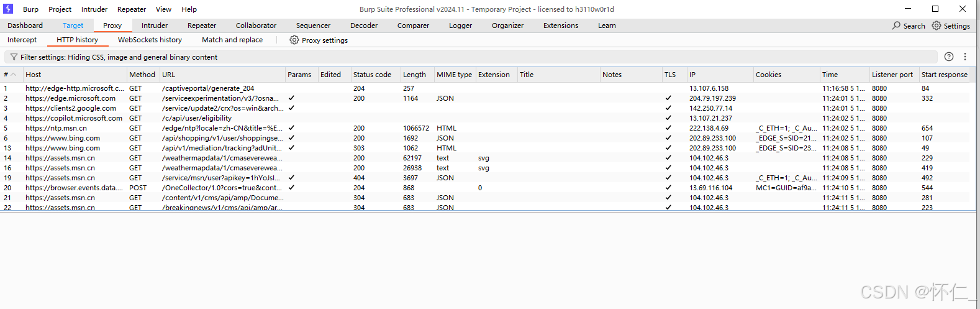Open the Sequencer tab
The image size is (980, 309).
pos(313,25)
